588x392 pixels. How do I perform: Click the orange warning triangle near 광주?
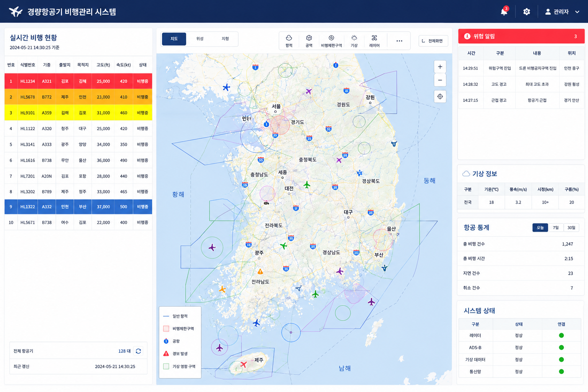260,272
